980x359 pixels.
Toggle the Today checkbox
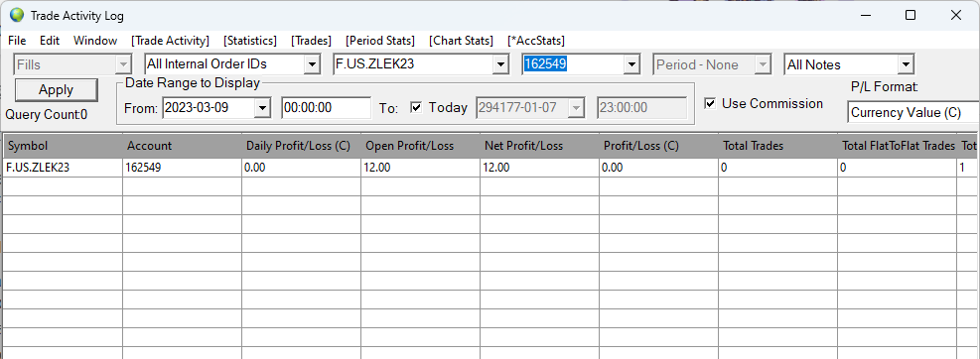point(416,107)
